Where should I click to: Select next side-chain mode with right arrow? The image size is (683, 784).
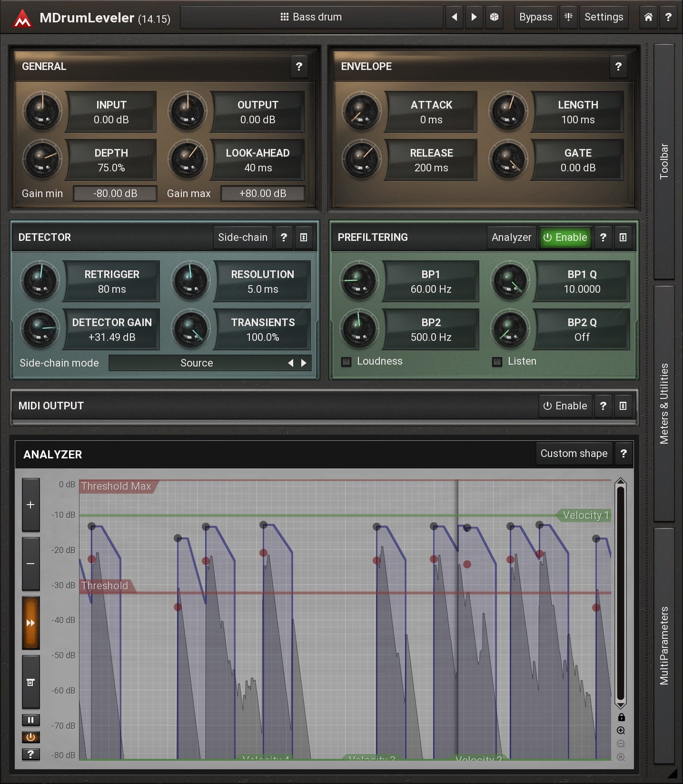(304, 363)
